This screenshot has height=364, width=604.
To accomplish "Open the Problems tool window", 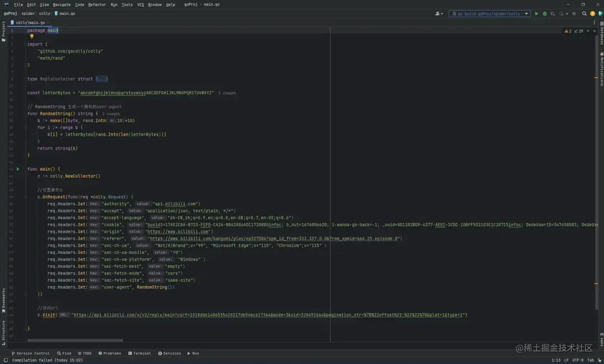I will click(110, 353).
